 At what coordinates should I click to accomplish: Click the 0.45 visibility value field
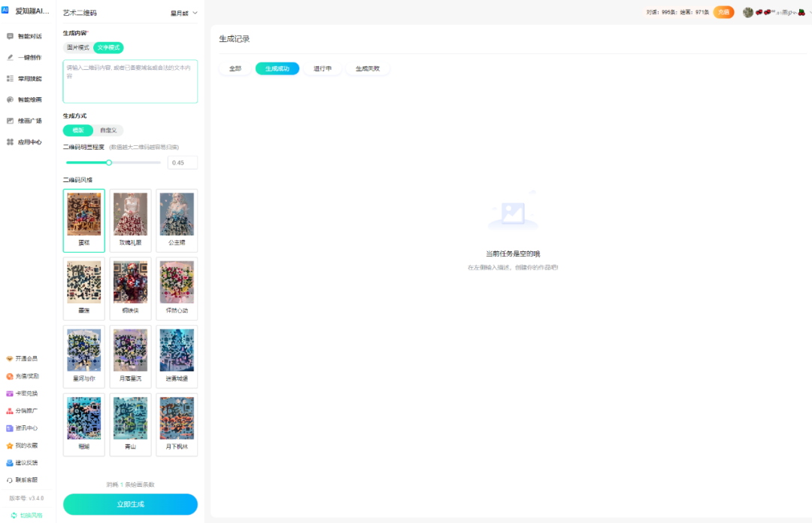(x=182, y=163)
